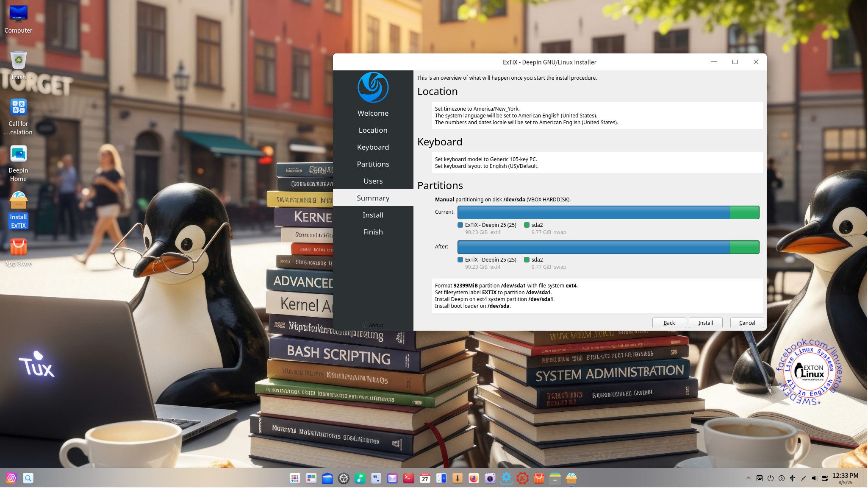
Task: Open the text editor with quotes icon
Action: pos(376,478)
